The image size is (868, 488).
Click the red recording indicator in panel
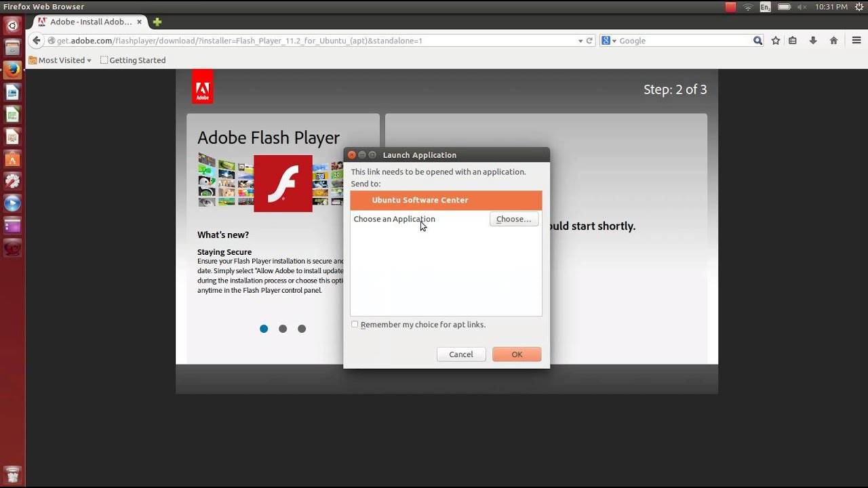730,7
